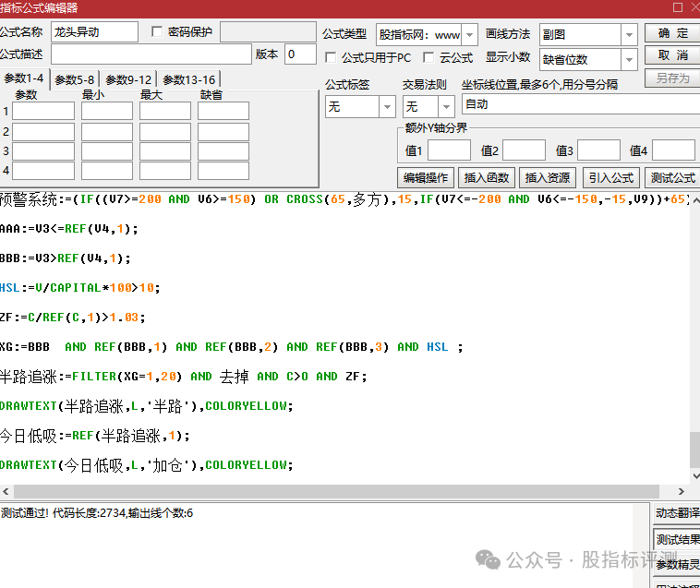Click the horizontal scrollbar left arrow
Image resolution: width=700 pixels, height=588 pixels.
pos(6,491)
